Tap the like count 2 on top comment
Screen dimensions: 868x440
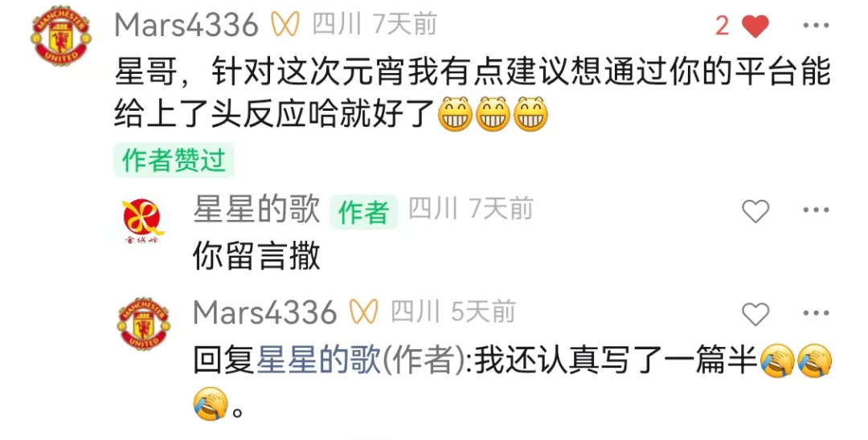click(x=722, y=26)
